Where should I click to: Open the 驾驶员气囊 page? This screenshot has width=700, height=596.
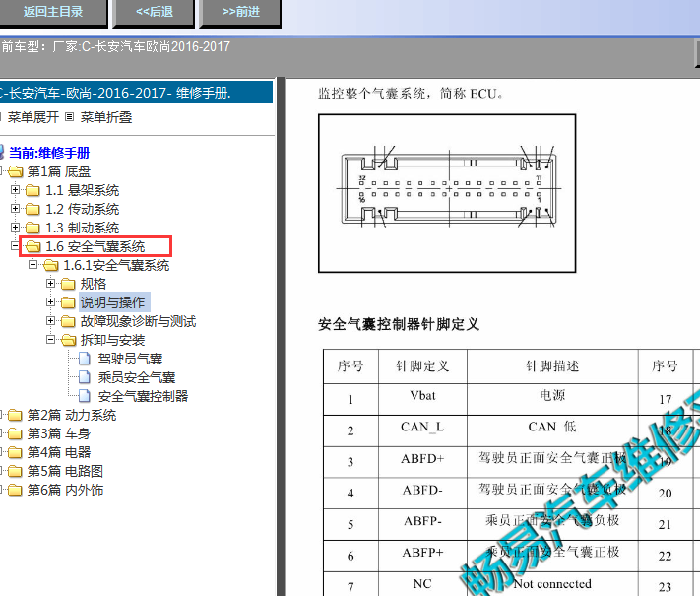coord(130,359)
